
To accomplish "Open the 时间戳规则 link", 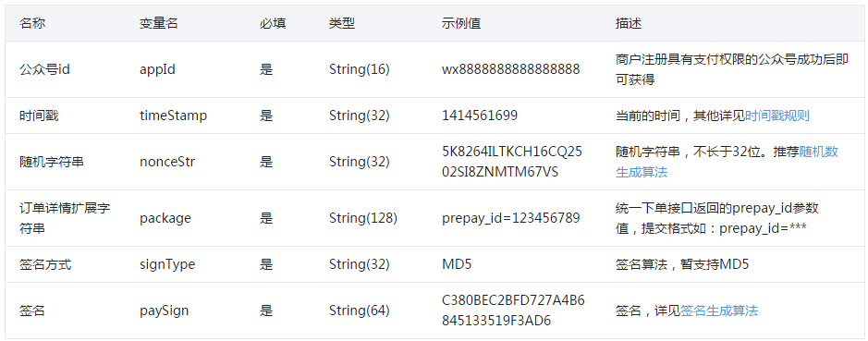I will [x=777, y=116].
